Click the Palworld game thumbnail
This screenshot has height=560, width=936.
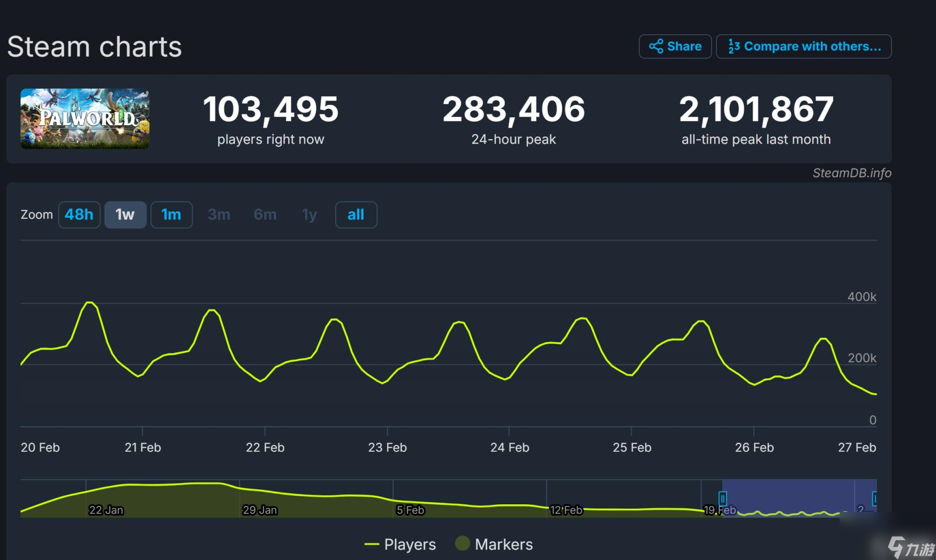tap(85, 118)
